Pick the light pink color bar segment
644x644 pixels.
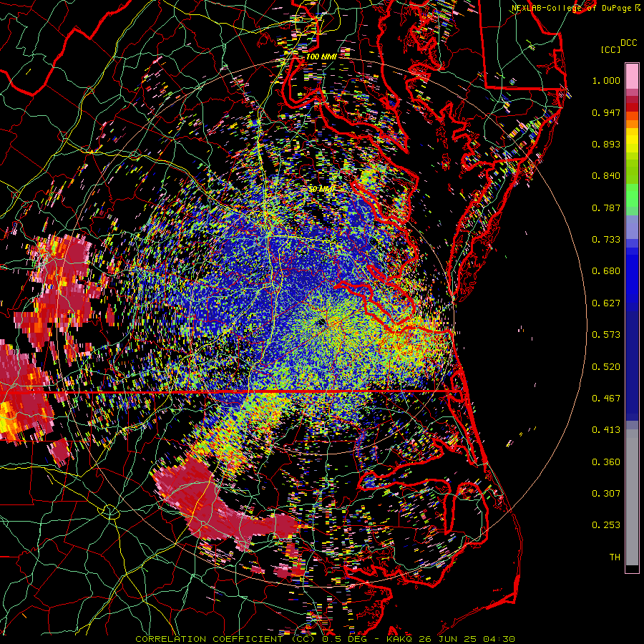click(x=632, y=77)
